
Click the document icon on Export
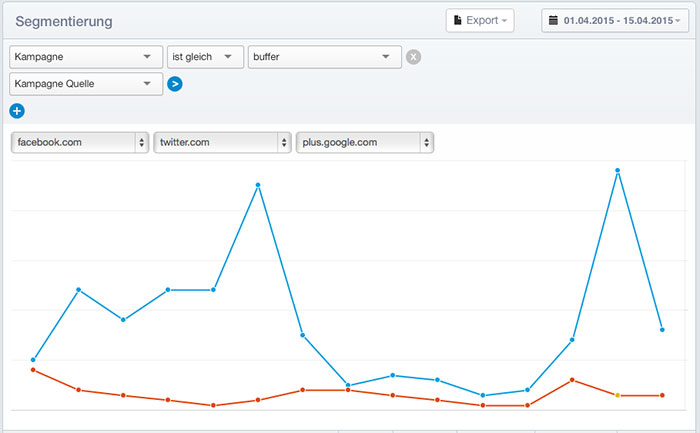(458, 20)
